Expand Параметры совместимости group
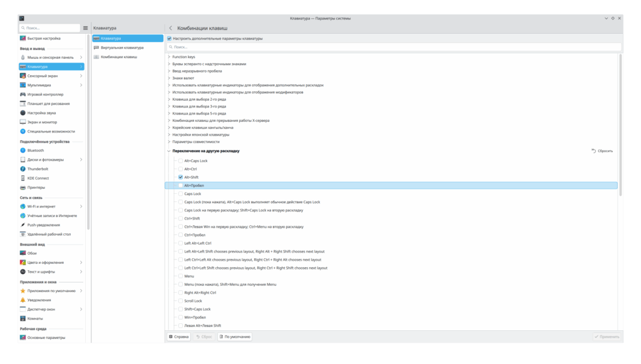This screenshot has height=364, width=641. pyautogui.click(x=169, y=142)
